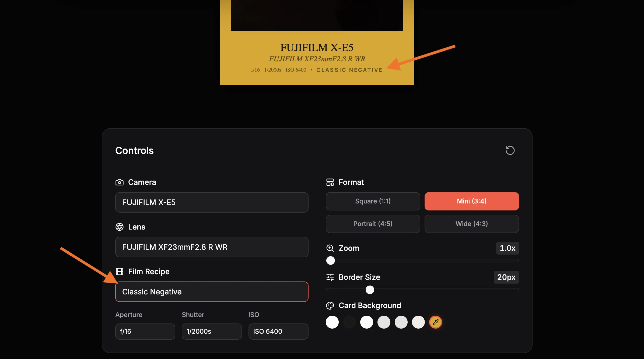Click the Zoom slider handle
Image resolution: width=644 pixels, height=359 pixels.
[331, 261]
